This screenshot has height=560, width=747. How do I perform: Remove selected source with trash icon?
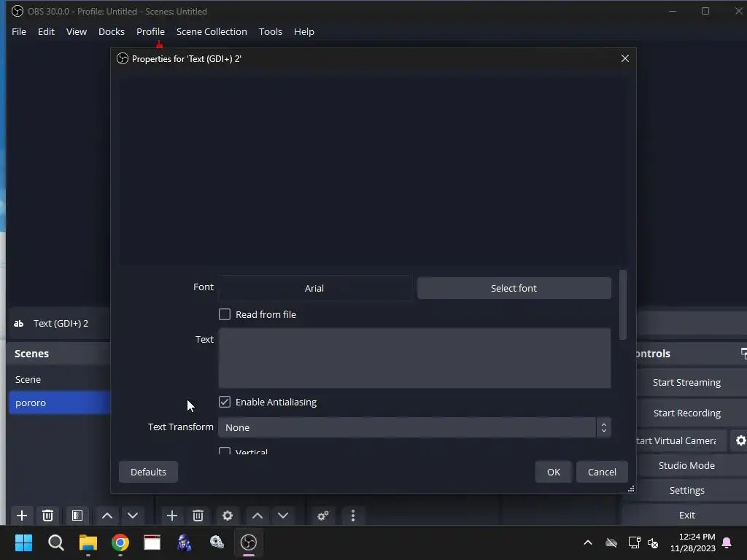coord(198,516)
